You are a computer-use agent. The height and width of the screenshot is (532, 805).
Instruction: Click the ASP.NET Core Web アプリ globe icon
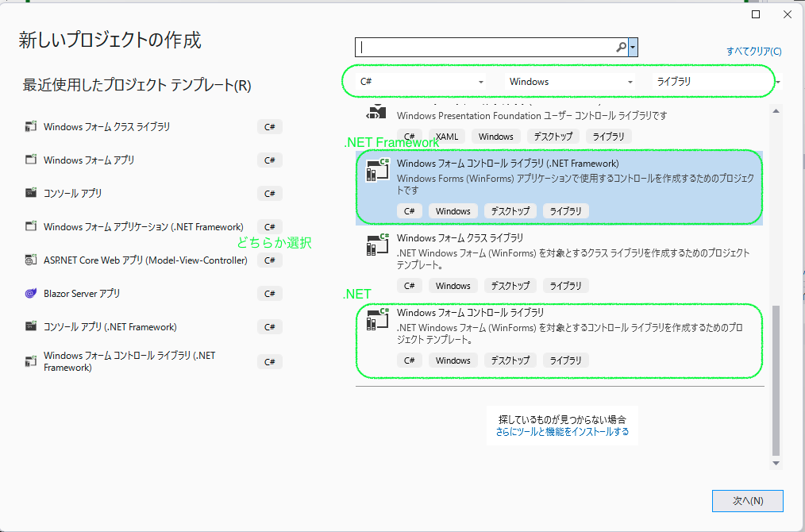pyautogui.click(x=31, y=260)
